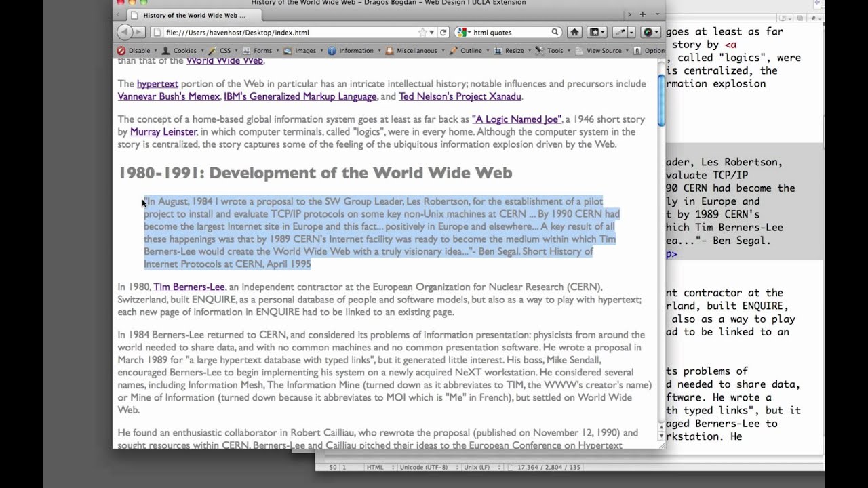Show the list of all tabs
This screenshot has width=868, height=488.
click(657, 14)
